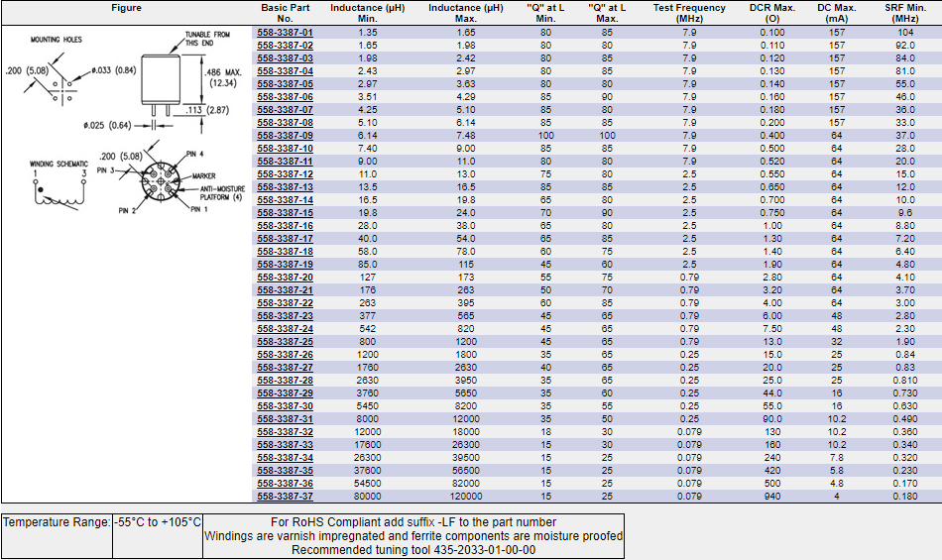Screen dimensions: 942x560
Task: Select part number 558-3387-12
Action: click(285, 174)
